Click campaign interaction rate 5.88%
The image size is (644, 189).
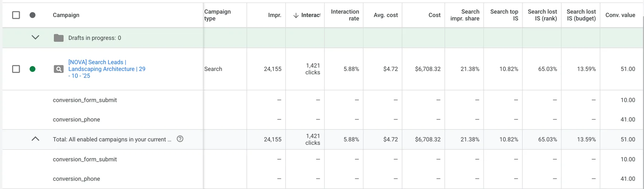pyautogui.click(x=351, y=69)
